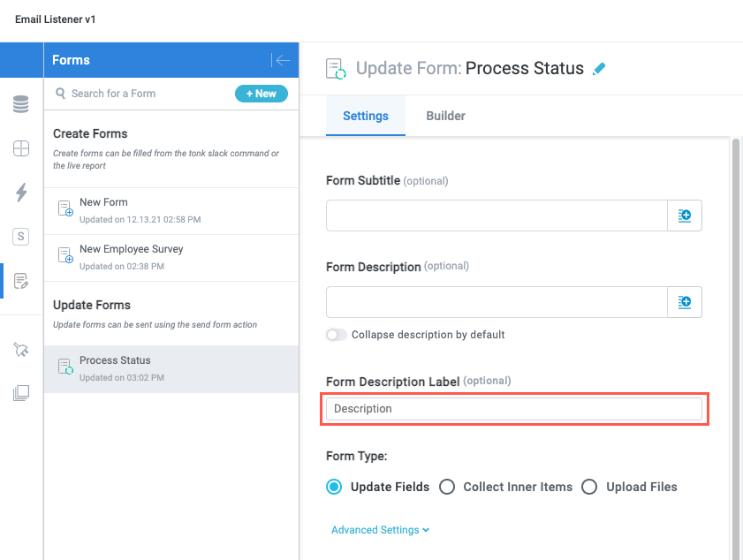The width and height of the screenshot is (743, 560).
Task: Click the grid panel icon in the sidebar
Action: pyautogui.click(x=19, y=148)
